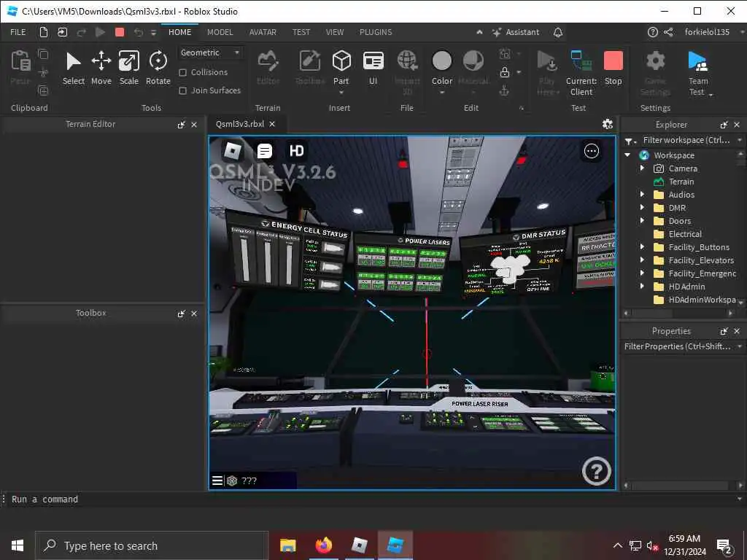Click the Lock tool icon in Edit group

tap(505, 72)
